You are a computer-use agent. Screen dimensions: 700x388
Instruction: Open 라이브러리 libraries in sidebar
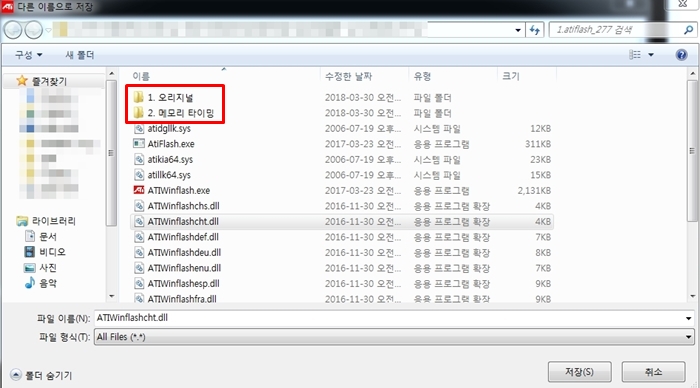pyautogui.click(x=46, y=221)
